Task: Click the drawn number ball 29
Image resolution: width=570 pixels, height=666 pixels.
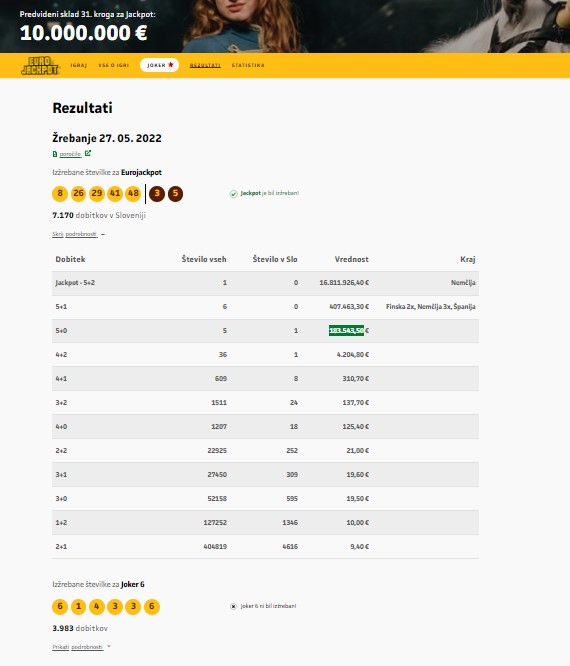Action: click(x=97, y=194)
